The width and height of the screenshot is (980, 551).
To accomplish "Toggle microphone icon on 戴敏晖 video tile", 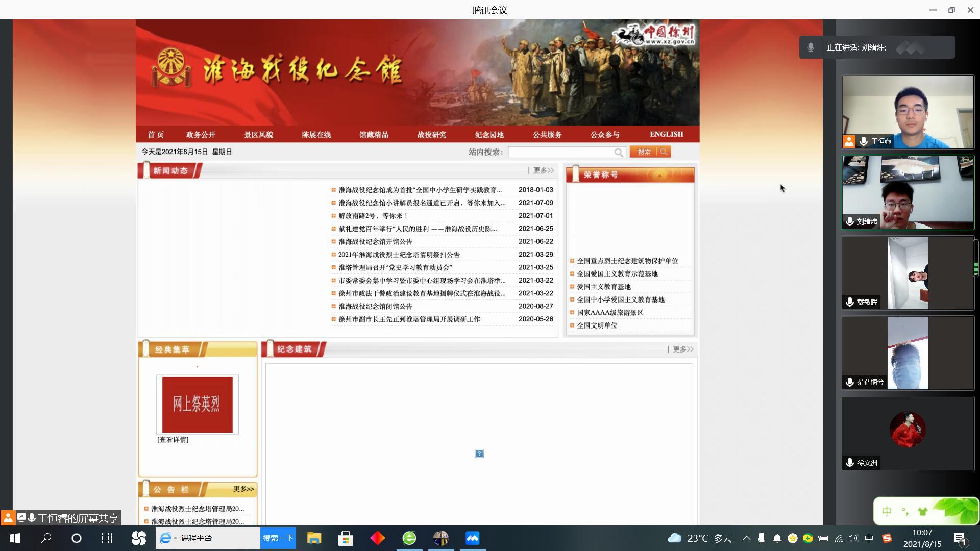I will [850, 302].
